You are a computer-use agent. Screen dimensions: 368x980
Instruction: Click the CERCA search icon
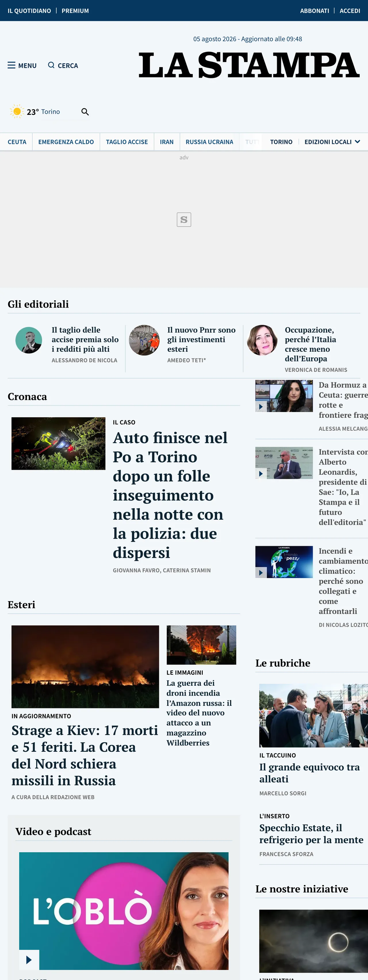[51, 65]
